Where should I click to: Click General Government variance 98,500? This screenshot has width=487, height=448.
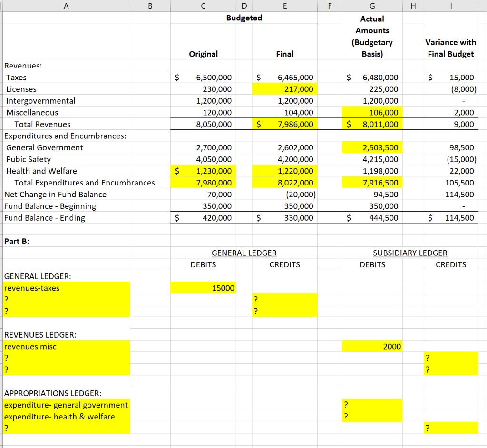(x=451, y=147)
